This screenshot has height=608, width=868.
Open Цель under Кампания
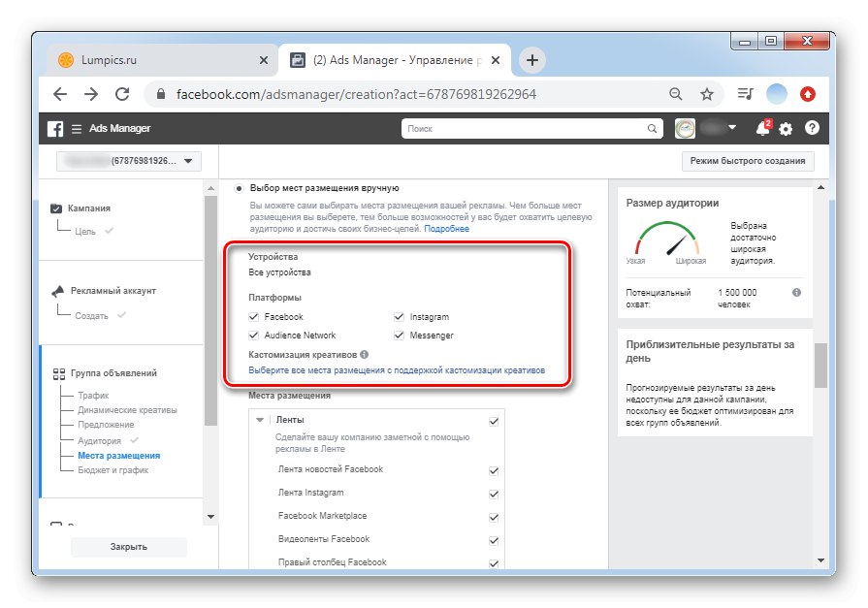pyautogui.click(x=85, y=232)
